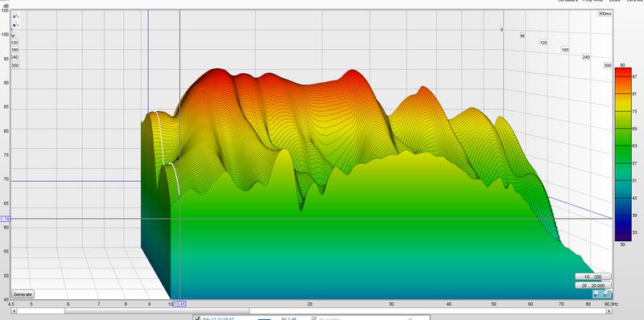Click the greyed-out checkbox beside trace

314,318
